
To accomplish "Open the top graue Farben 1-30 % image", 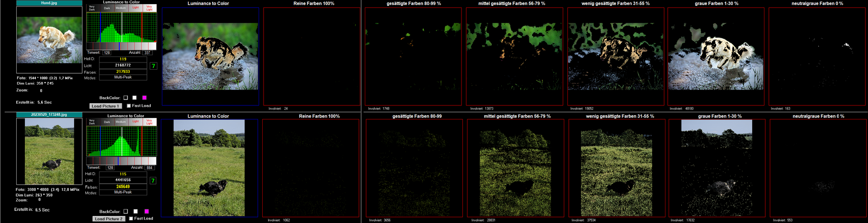I will point(716,57).
